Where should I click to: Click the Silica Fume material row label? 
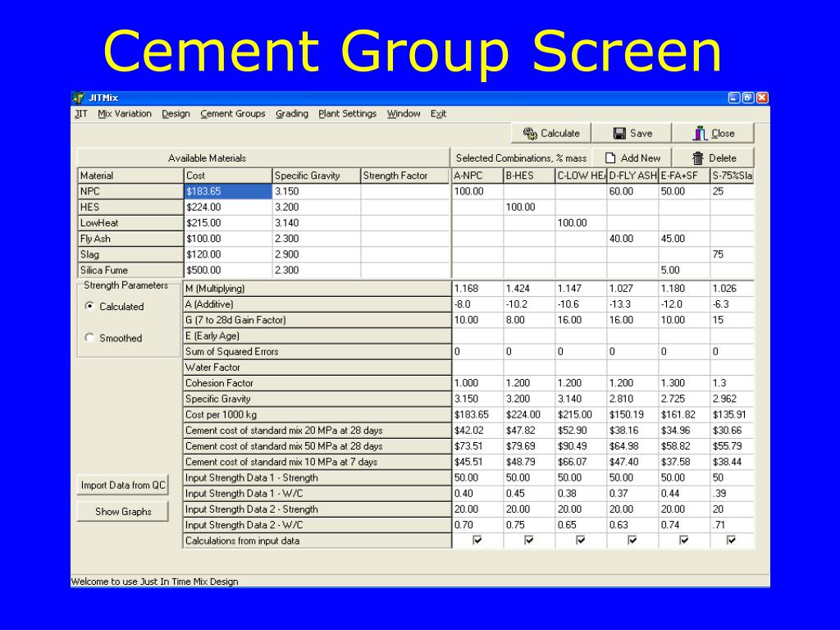(x=130, y=270)
